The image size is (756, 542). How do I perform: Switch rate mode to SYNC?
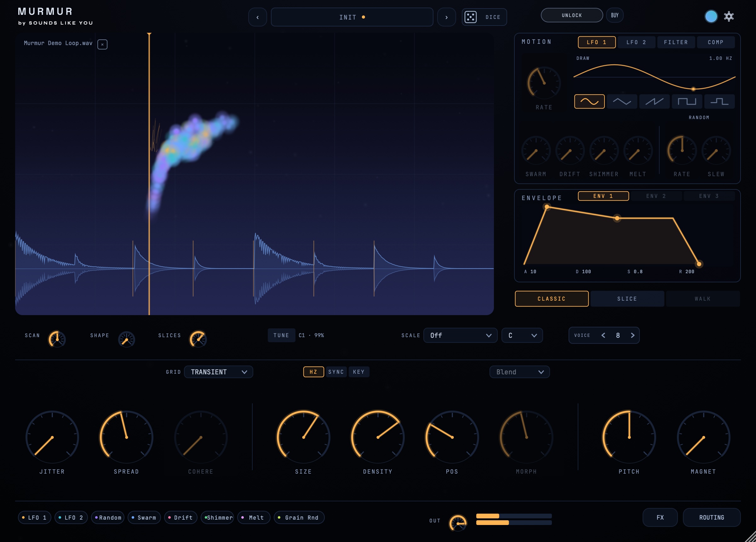coord(336,372)
